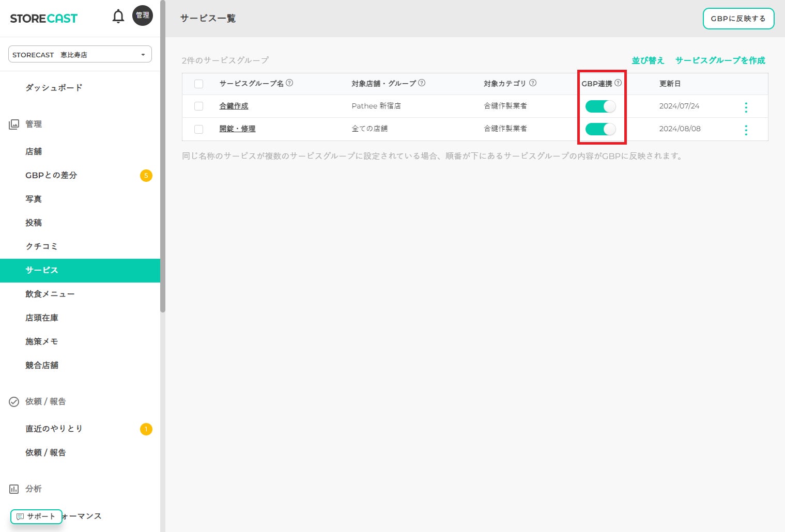Open 依頼 / 報告 sub-item in sidebar
Viewport: 785px width, 532px height.
pyautogui.click(x=45, y=452)
